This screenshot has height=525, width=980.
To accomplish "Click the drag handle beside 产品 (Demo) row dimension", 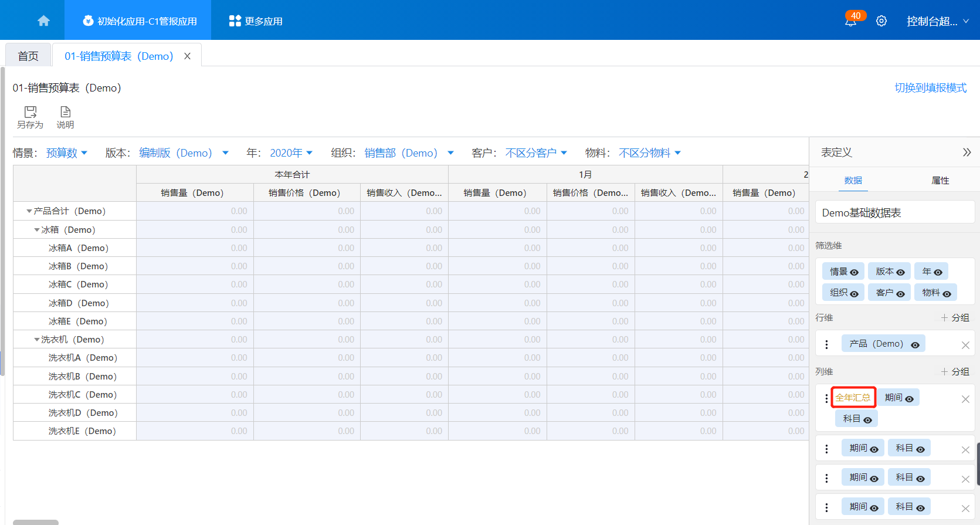I will coord(827,344).
